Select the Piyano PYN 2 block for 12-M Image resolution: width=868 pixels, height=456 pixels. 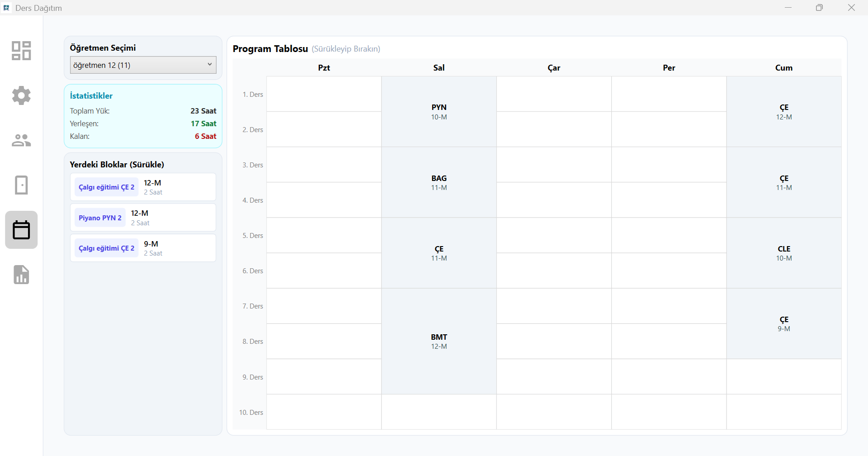143,218
